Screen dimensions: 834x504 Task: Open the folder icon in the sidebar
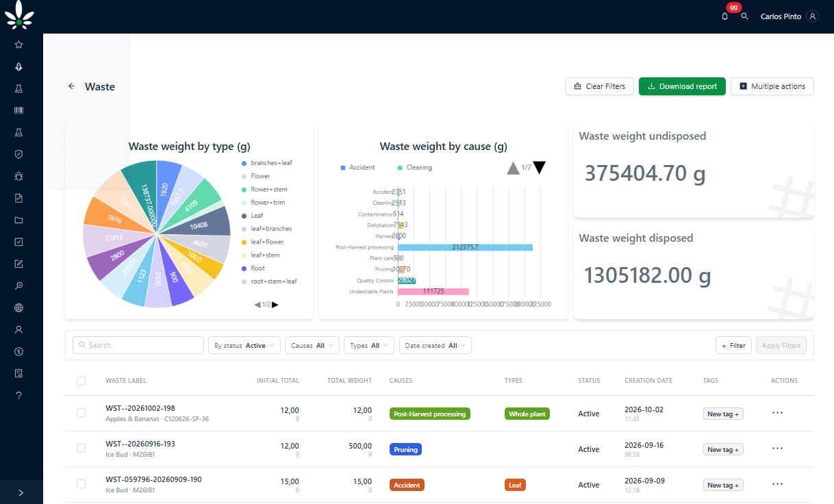(x=18, y=220)
